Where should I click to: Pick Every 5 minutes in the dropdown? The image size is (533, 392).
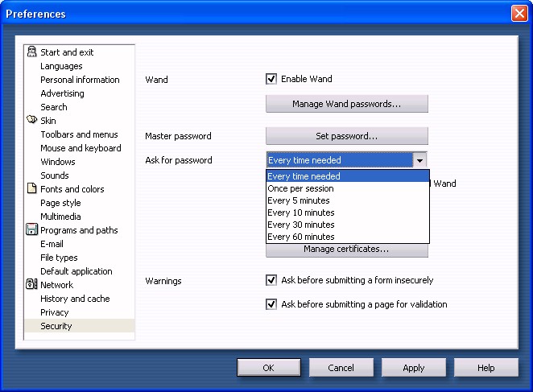(x=299, y=200)
